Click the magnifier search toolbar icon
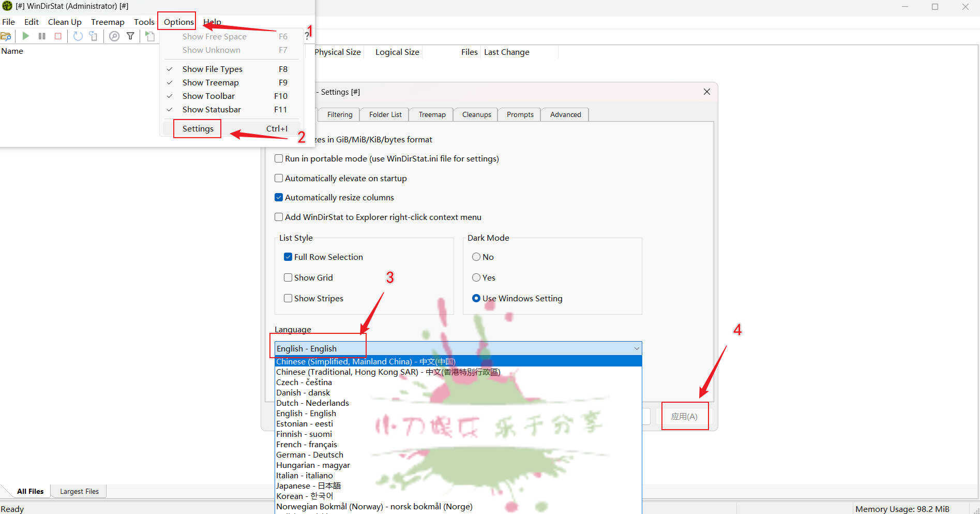Image resolution: width=980 pixels, height=514 pixels. 114,36
